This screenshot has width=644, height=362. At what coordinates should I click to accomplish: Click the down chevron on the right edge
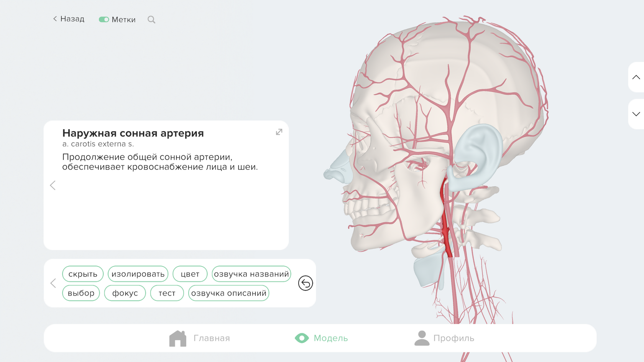[x=636, y=114]
